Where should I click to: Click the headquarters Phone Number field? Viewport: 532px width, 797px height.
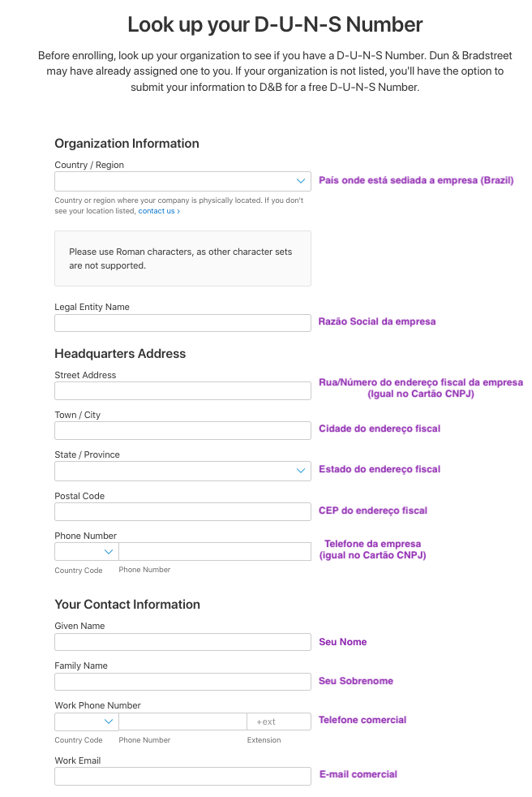click(214, 552)
